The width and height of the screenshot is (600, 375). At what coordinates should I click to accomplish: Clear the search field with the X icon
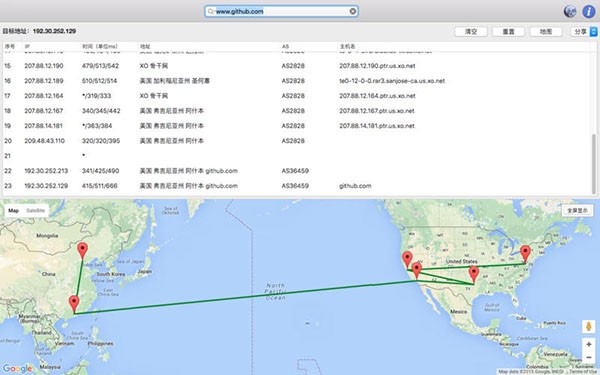pos(353,11)
